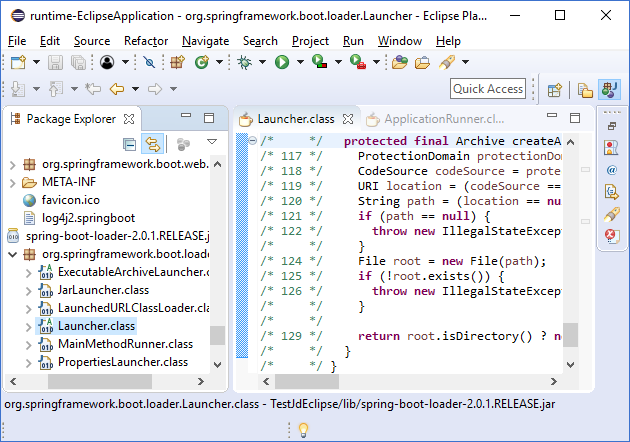Click the Last Edit Location icon
The image size is (630, 442).
click(93, 88)
